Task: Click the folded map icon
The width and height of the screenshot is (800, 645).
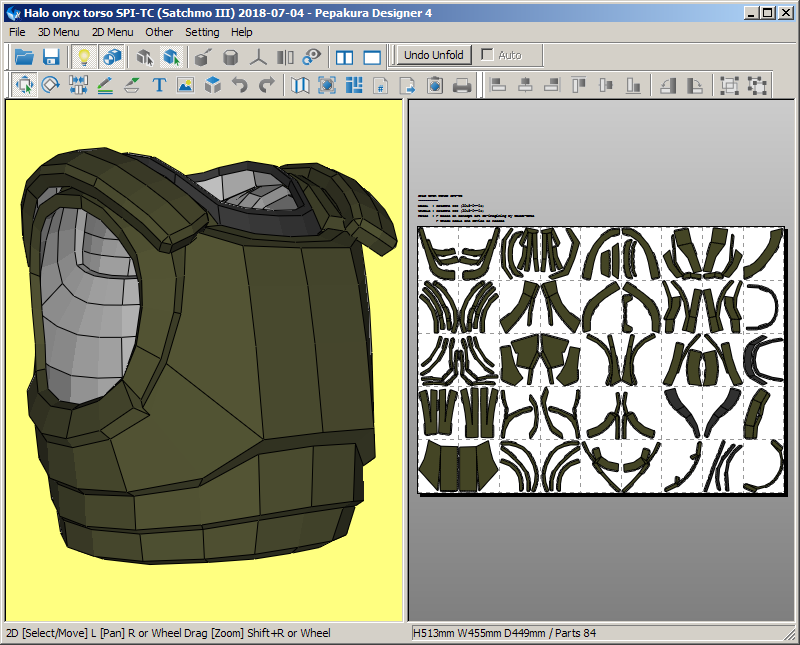Action: (300, 85)
